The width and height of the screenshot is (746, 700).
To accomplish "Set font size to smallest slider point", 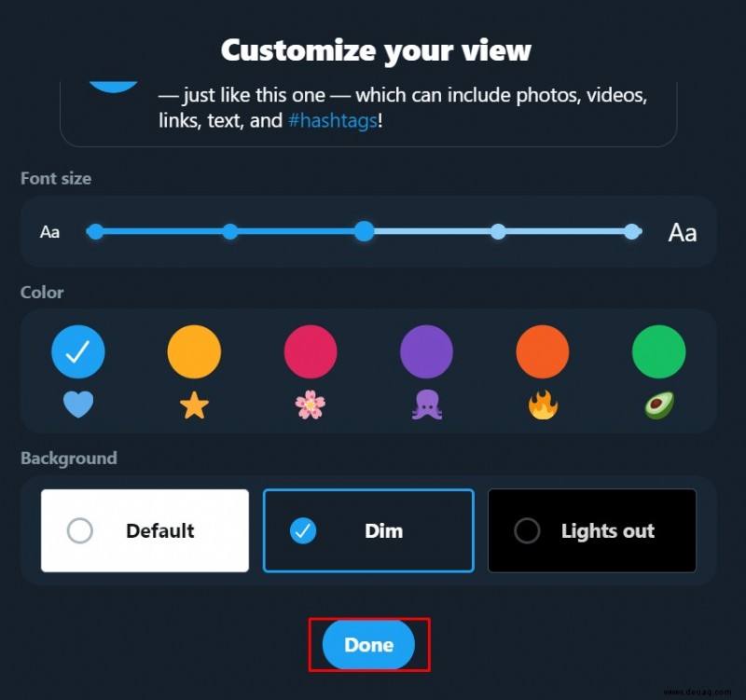I will click(x=95, y=231).
